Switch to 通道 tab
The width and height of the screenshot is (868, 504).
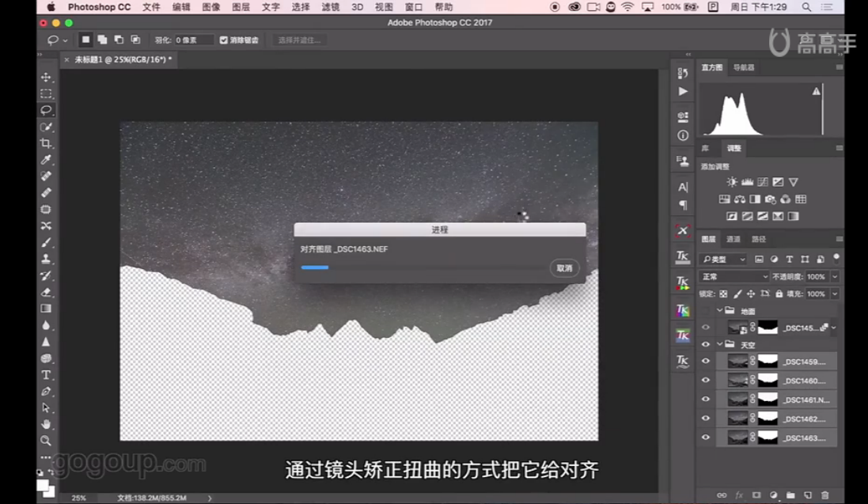(x=733, y=239)
